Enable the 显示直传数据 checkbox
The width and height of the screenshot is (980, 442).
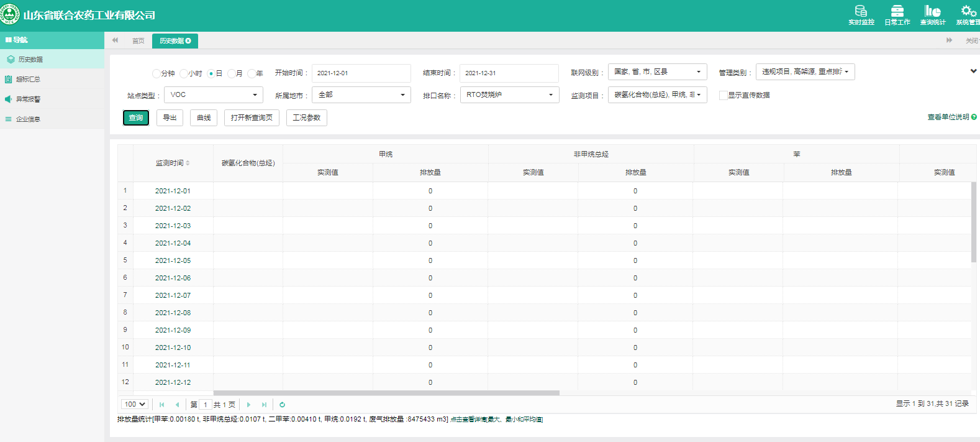coord(723,95)
